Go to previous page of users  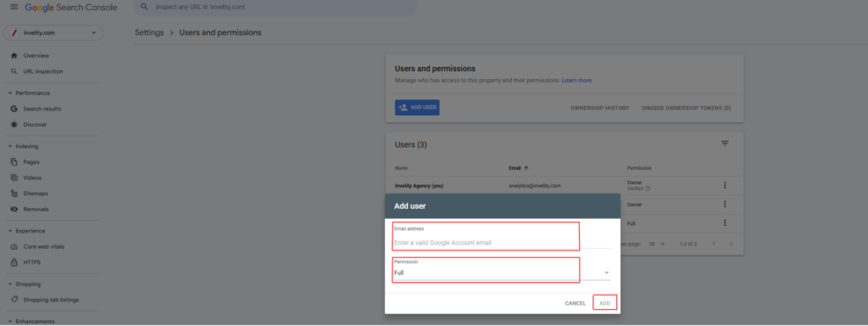coord(714,244)
